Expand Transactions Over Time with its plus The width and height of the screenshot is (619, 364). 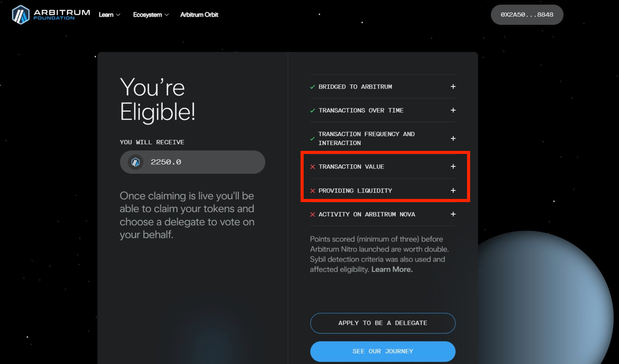point(453,110)
